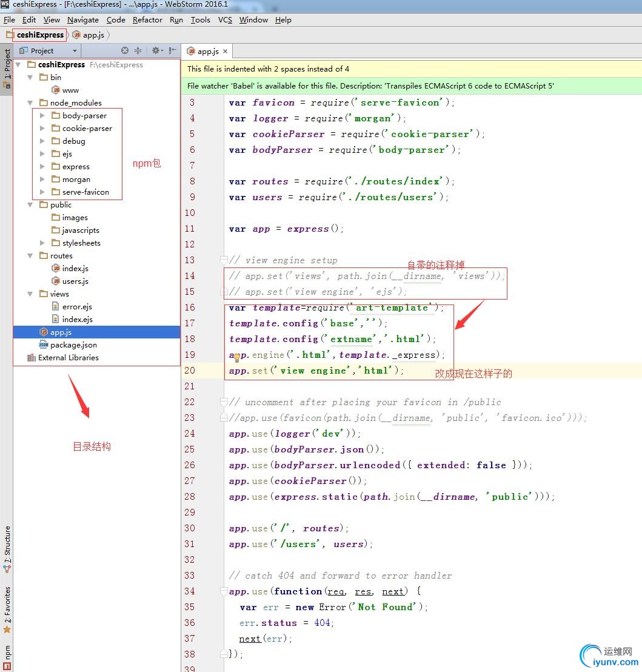
Task: Click ceshiExpress in the breadcrumb bar
Action: pos(40,35)
